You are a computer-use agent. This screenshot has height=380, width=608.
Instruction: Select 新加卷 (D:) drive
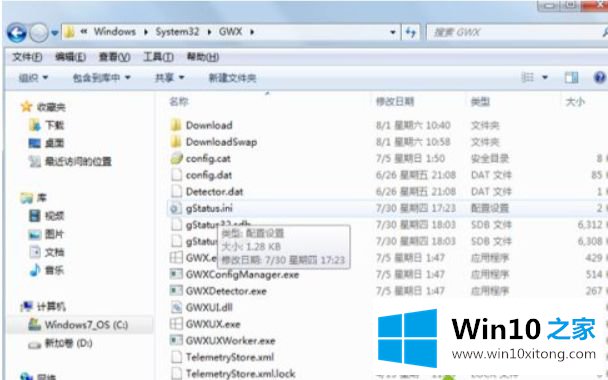coord(69,343)
